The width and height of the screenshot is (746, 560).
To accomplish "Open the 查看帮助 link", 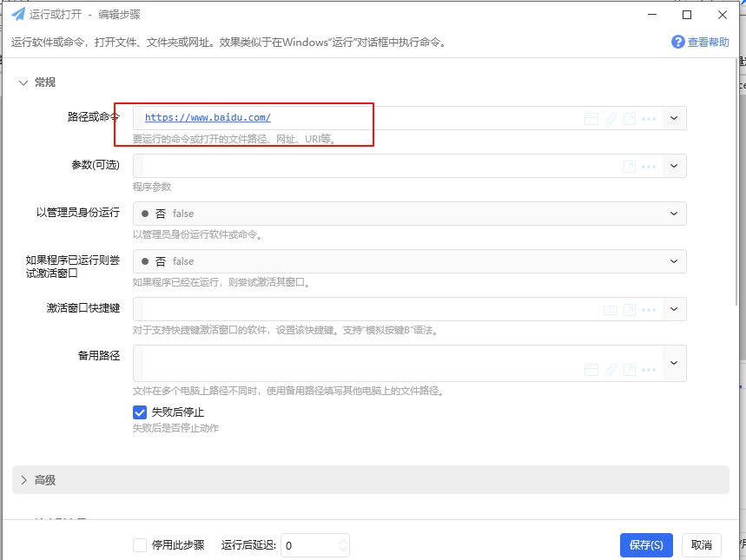I will (708, 43).
